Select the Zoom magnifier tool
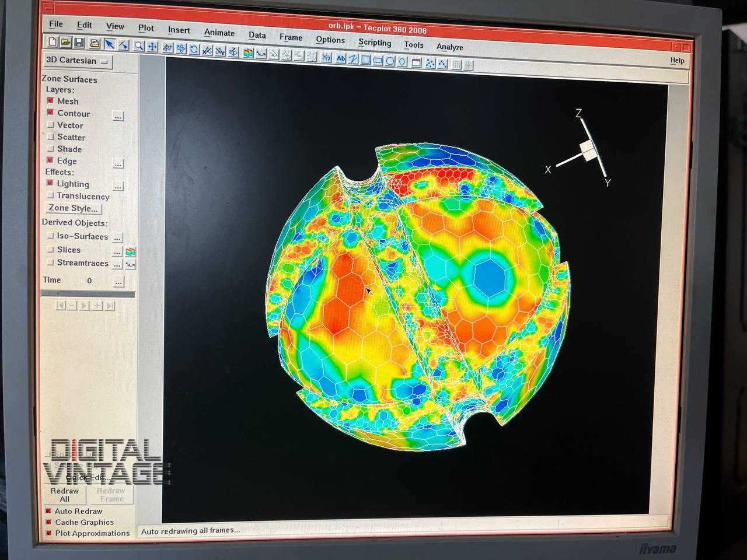The image size is (747, 560). [x=139, y=45]
